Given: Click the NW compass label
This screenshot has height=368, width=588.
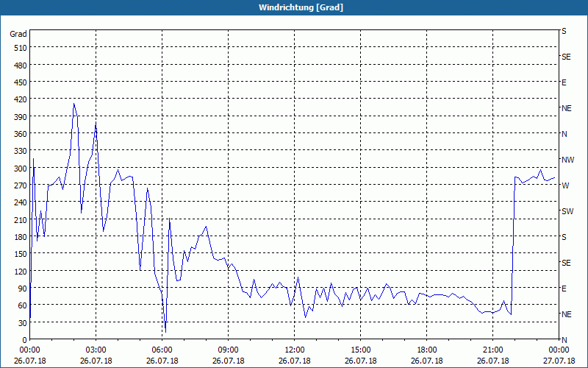Looking at the screenshot, I should click(x=567, y=160).
